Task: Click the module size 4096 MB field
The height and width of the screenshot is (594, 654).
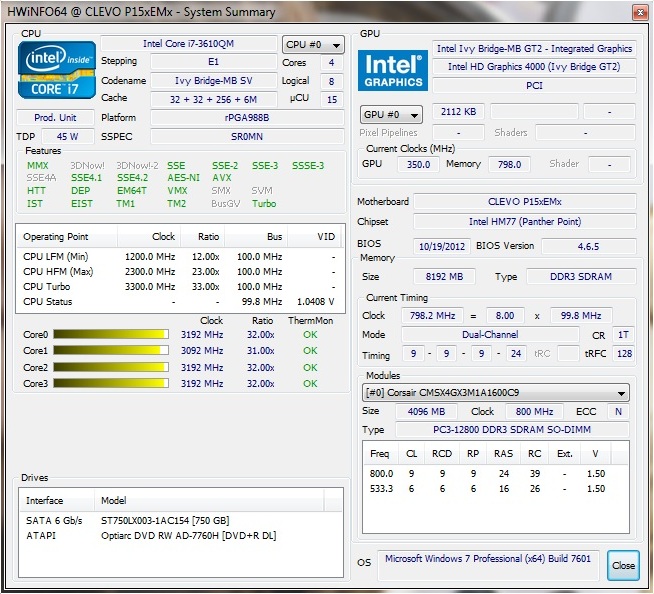Action: 426,412
